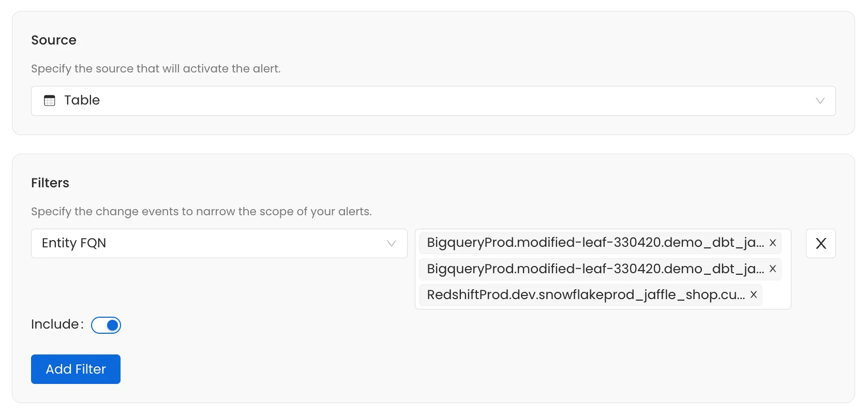868x415 pixels.
Task: Click the Source description text
Action: coord(156,69)
